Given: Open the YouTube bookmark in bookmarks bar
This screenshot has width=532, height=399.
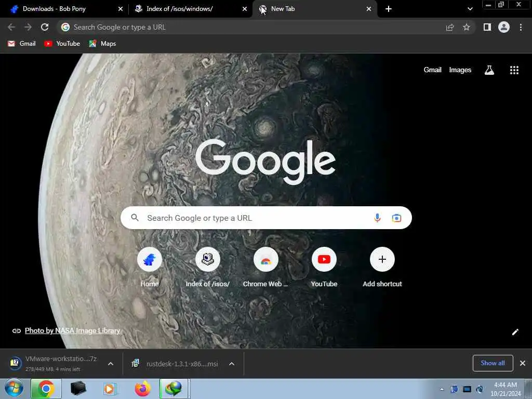Looking at the screenshot, I should pyautogui.click(x=62, y=44).
